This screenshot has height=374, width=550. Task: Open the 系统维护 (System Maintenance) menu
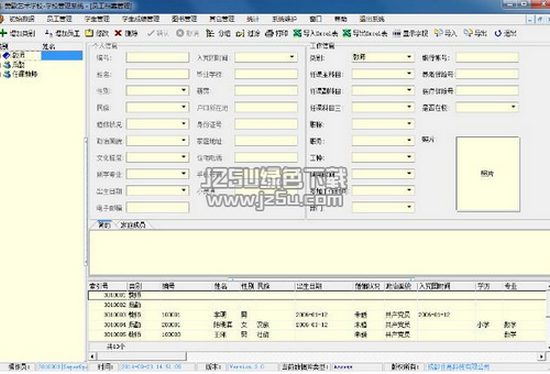tap(284, 19)
